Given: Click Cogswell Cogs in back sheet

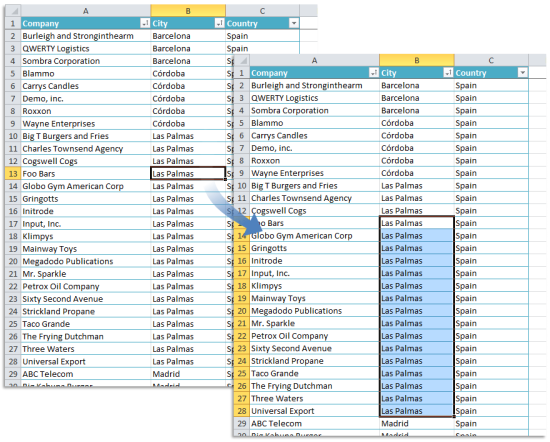Looking at the screenshot, I should tap(86, 161).
